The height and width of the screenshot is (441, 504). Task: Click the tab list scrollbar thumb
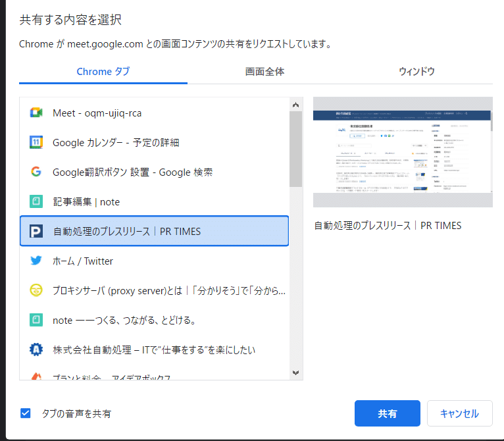coord(295,149)
